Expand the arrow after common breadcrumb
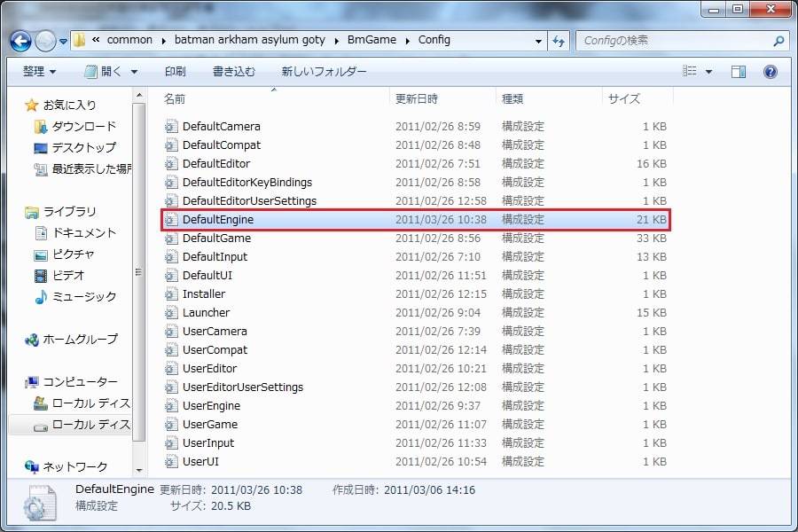Viewport: 798px width, 532px height. coord(163,41)
